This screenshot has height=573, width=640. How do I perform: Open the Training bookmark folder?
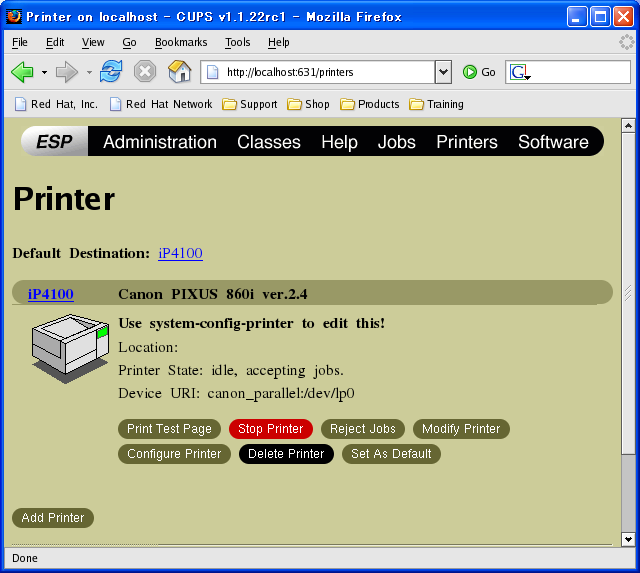point(436,104)
